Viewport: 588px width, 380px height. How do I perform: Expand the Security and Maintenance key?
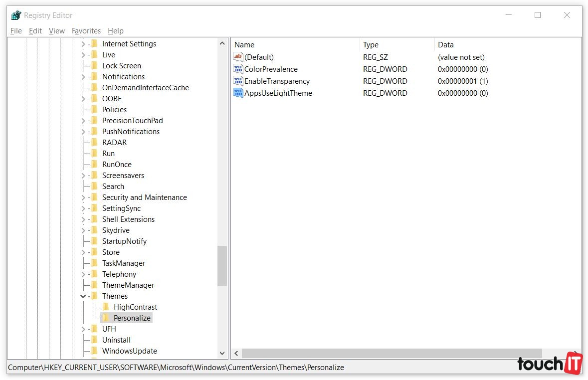(x=83, y=197)
